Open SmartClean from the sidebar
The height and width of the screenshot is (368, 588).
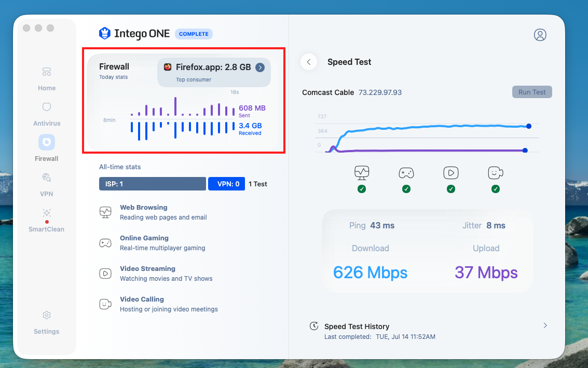47,221
